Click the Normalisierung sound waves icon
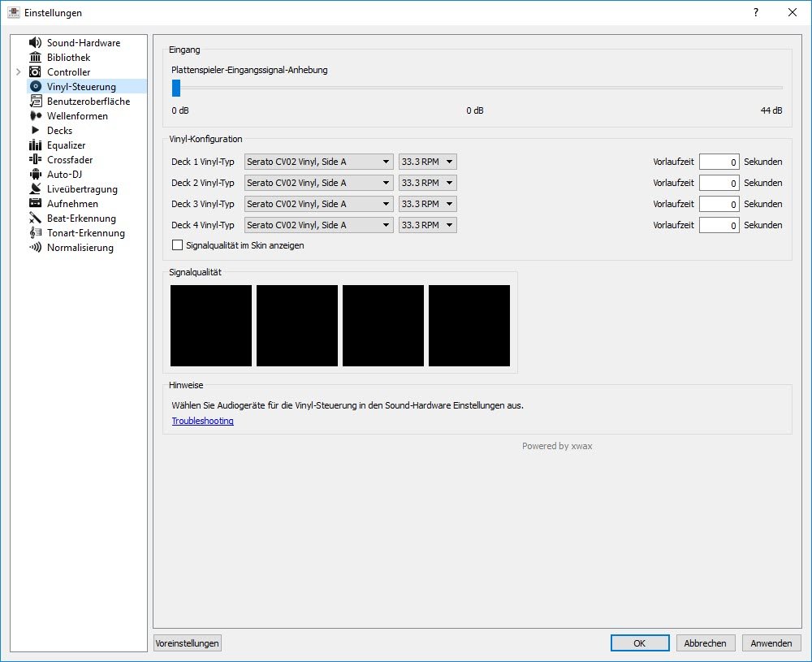Viewport: 812px width, 662px height. [x=35, y=247]
